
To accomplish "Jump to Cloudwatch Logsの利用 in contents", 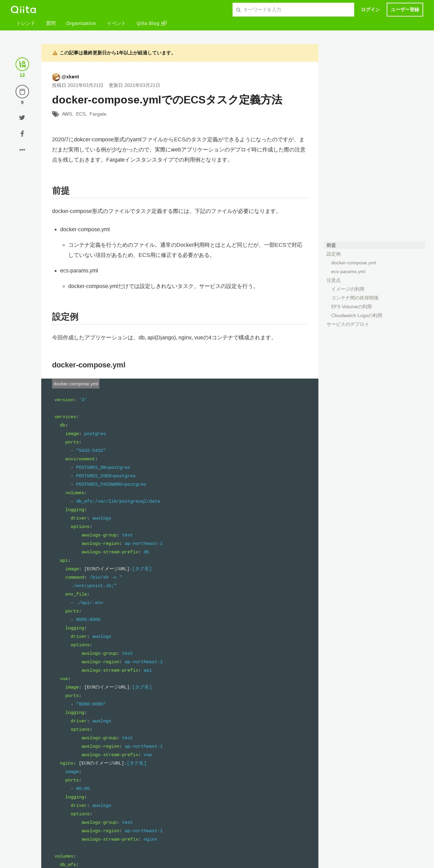I will (357, 315).
